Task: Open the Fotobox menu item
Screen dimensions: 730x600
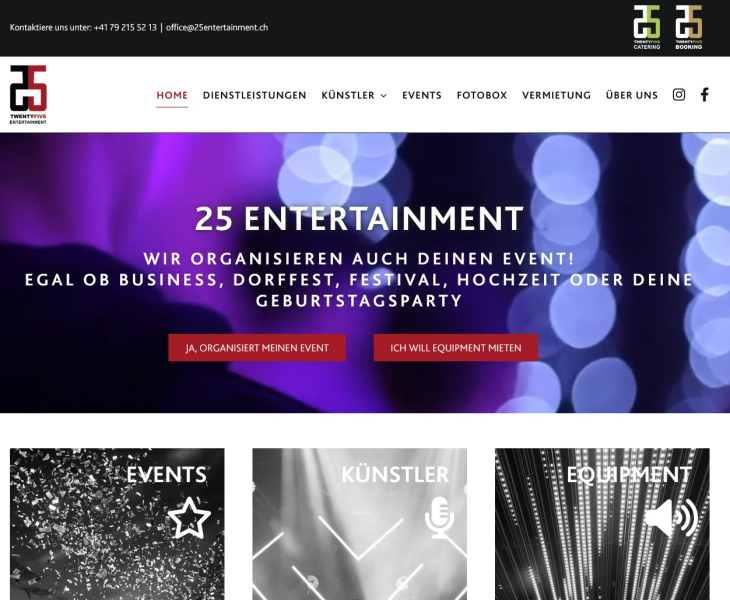Action: tap(482, 95)
